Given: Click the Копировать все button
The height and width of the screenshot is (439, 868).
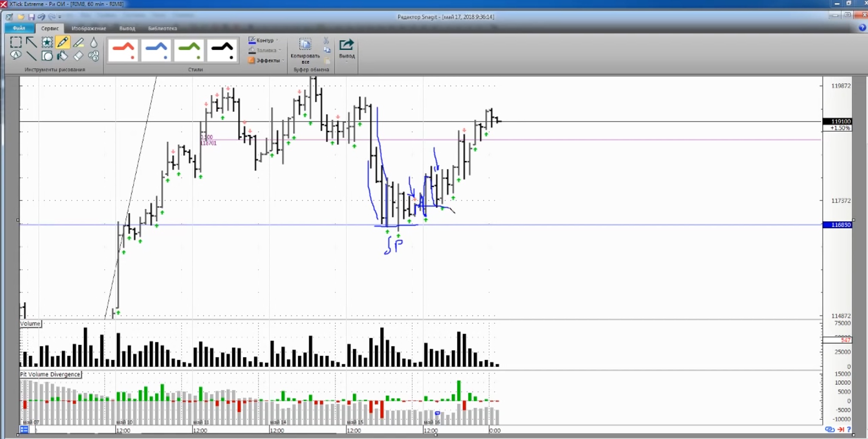Looking at the screenshot, I should (x=305, y=51).
